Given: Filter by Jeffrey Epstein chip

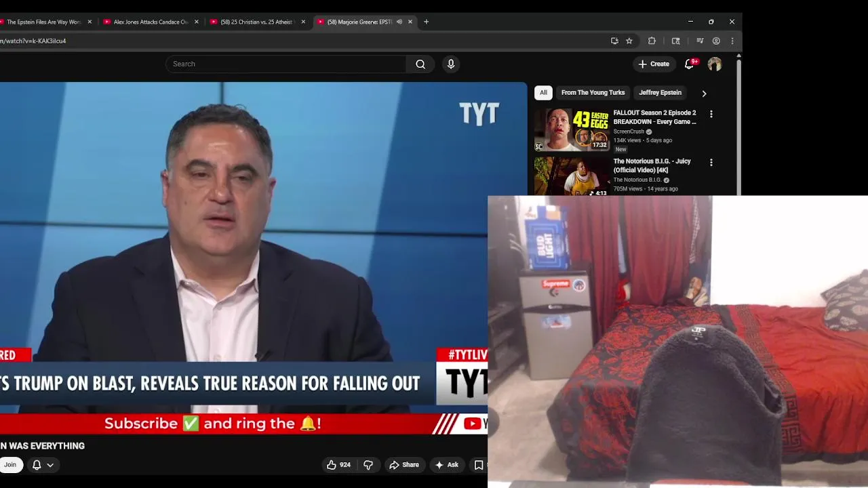Looking at the screenshot, I should click(660, 92).
